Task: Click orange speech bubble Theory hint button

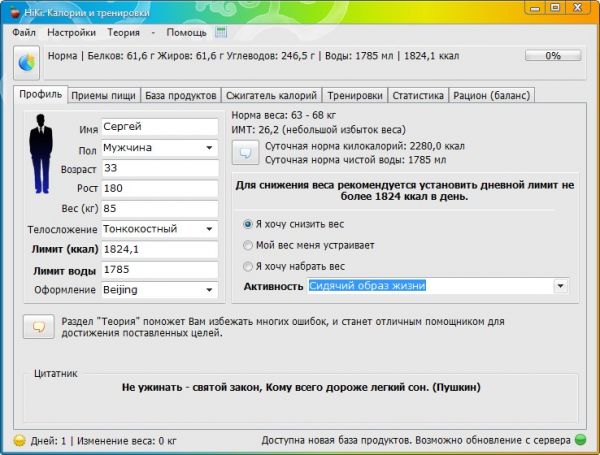Action: coord(38,327)
